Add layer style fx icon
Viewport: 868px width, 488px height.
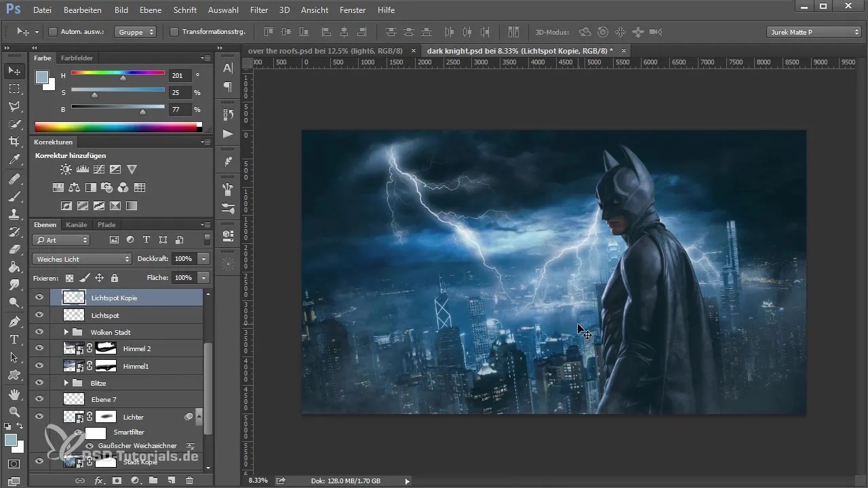[98, 480]
